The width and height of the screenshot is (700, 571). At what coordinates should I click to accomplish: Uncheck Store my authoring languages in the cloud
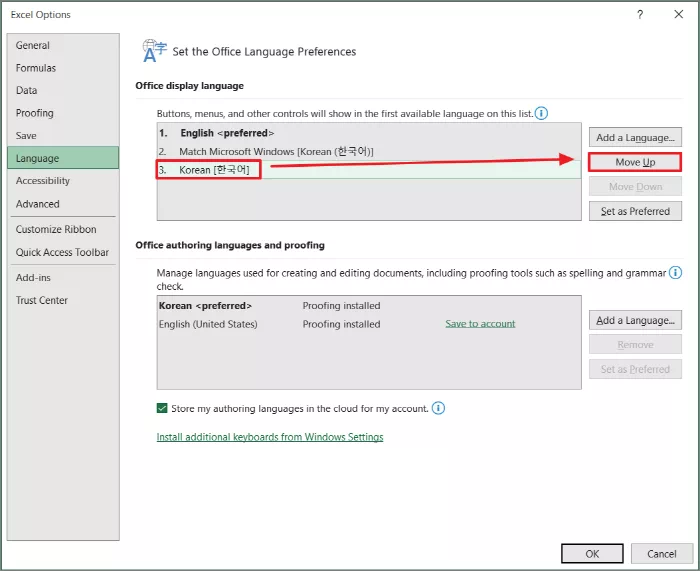tap(162, 408)
